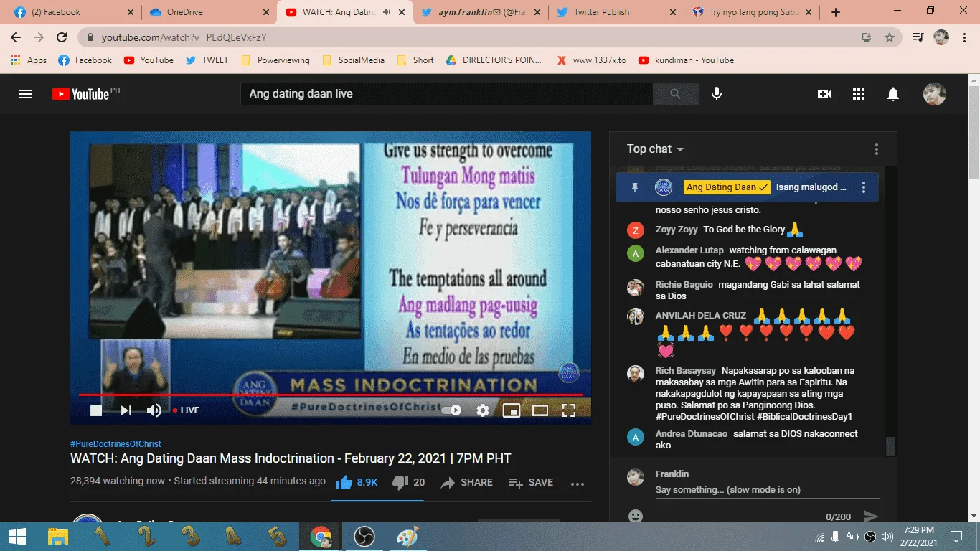
Task: Open the Powerviewing bookmark folder
Action: (275, 60)
